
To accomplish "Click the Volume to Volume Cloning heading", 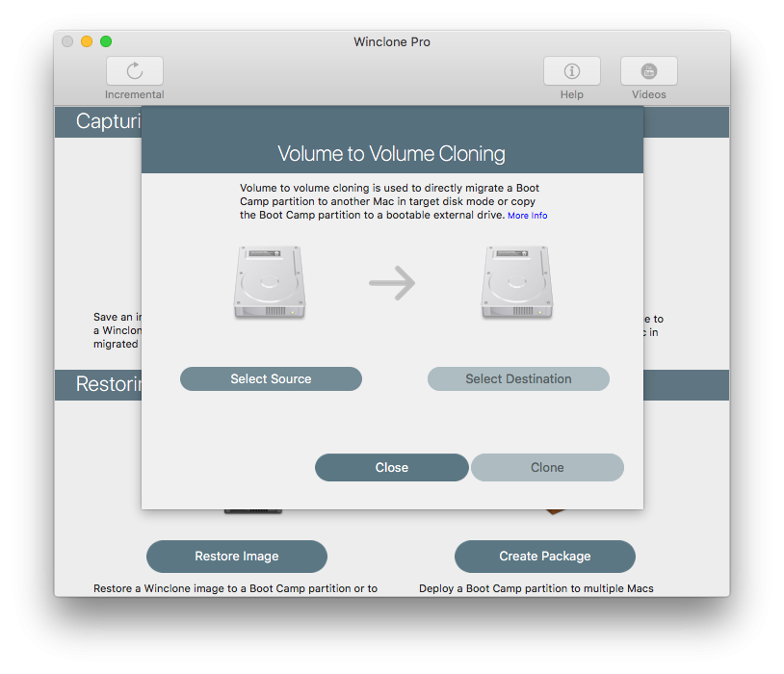I will coord(391,154).
